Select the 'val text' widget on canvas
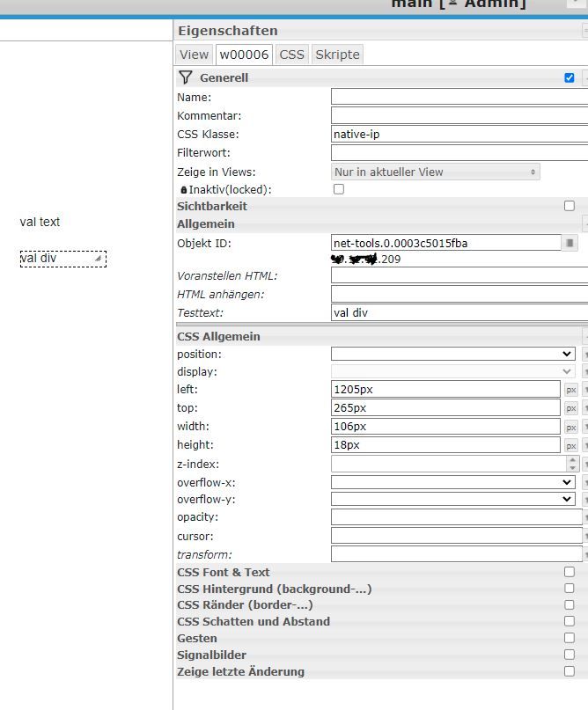The height and width of the screenshot is (710, 588). [x=40, y=222]
